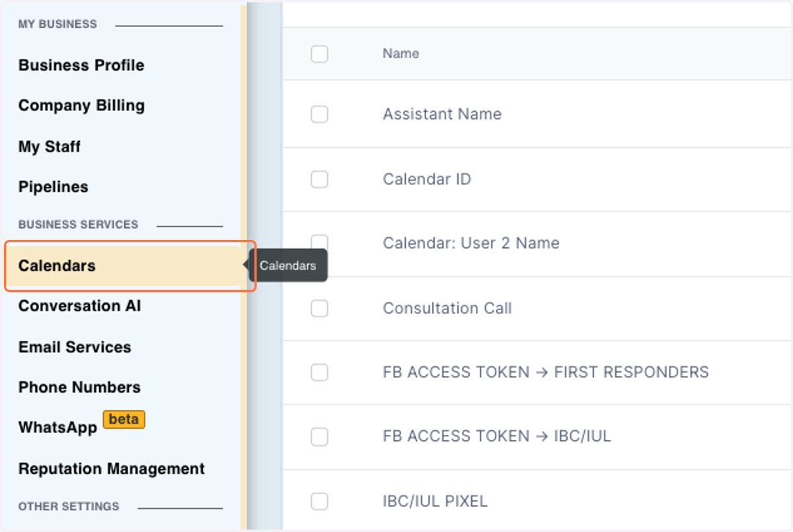This screenshot has height=532, width=793.
Task: Open Reputation Management
Action: (112, 469)
